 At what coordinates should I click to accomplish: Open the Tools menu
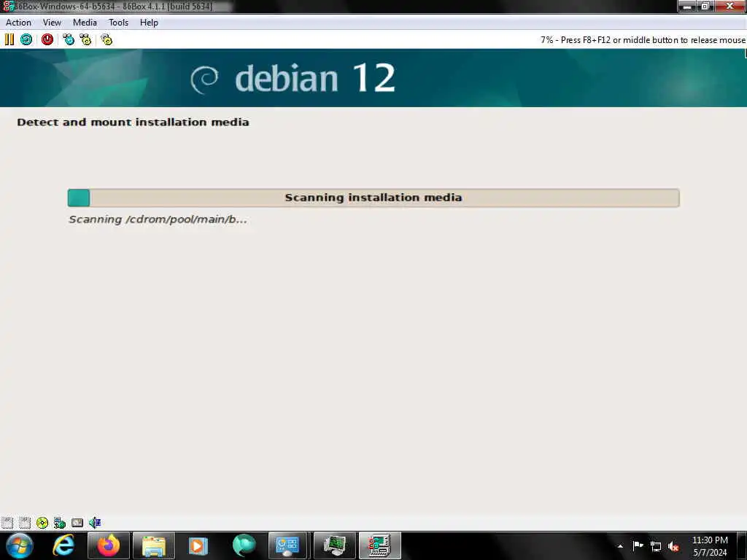pos(118,23)
